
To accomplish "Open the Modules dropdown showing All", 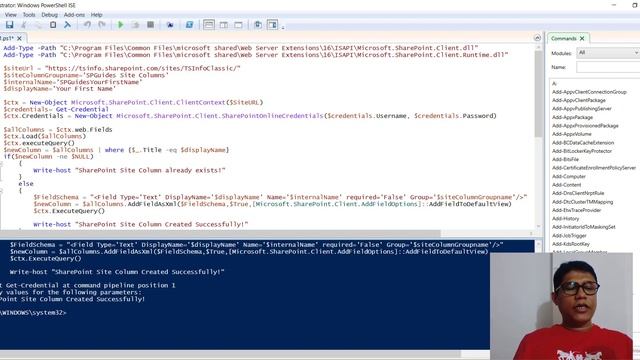I will pos(608,53).
